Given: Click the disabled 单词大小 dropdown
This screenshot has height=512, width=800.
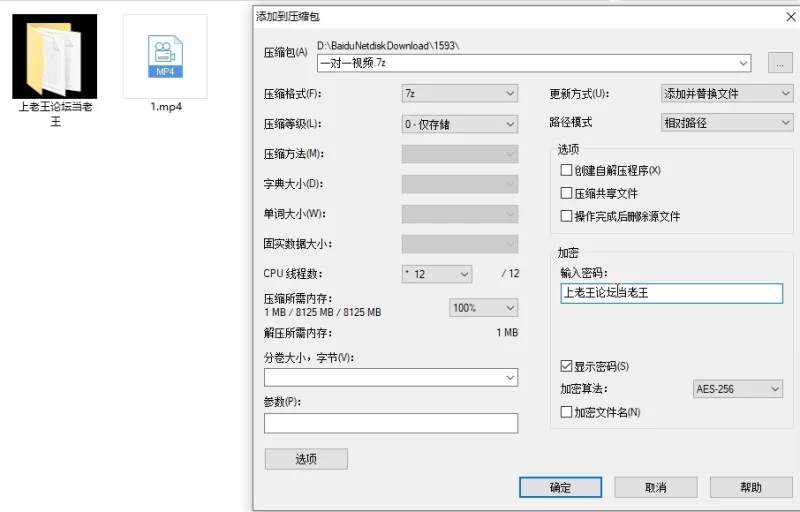Looking at the screenshot, I should tap(460, 214).
